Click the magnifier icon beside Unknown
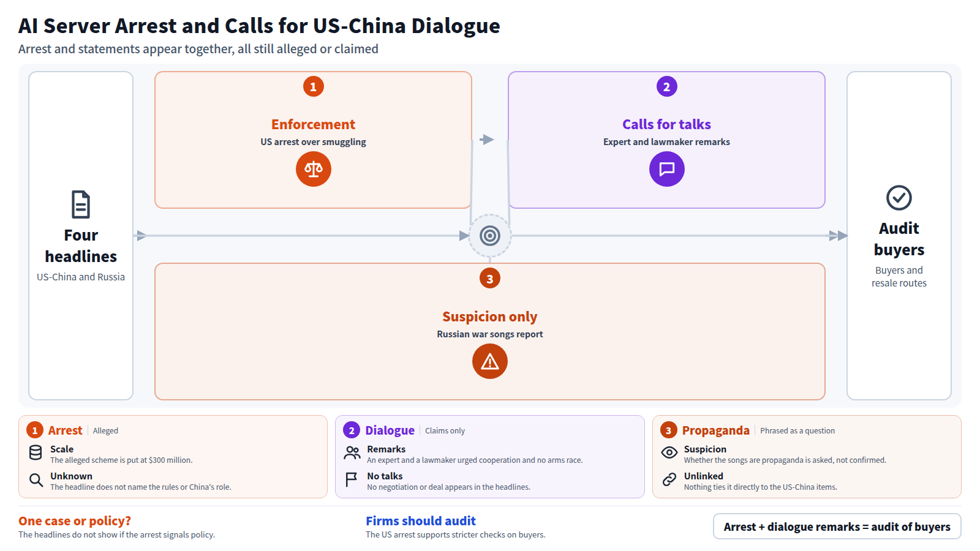This screenshot has height=551, width=980. click(36, 480)
